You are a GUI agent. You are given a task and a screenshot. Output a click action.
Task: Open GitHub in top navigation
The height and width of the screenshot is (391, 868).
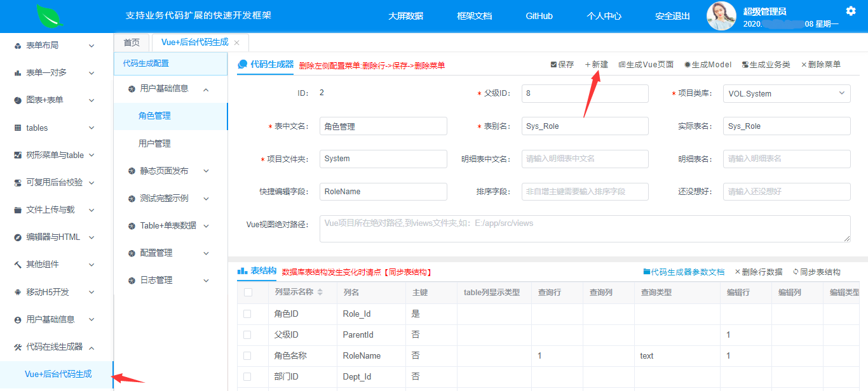pos(539,16)
